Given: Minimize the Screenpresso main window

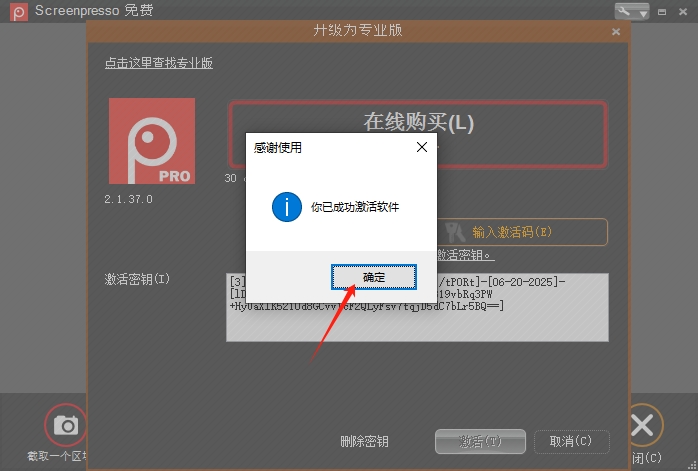Looking at the screenshot, I should (662, 11).
